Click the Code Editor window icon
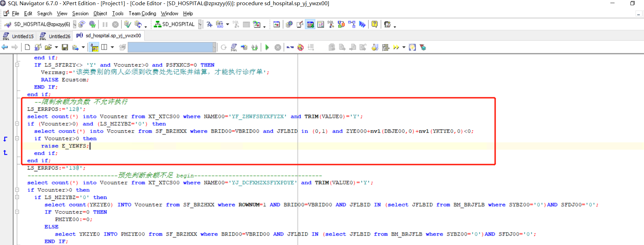This screenshot has height=245, width=644. tap(310, 24)
